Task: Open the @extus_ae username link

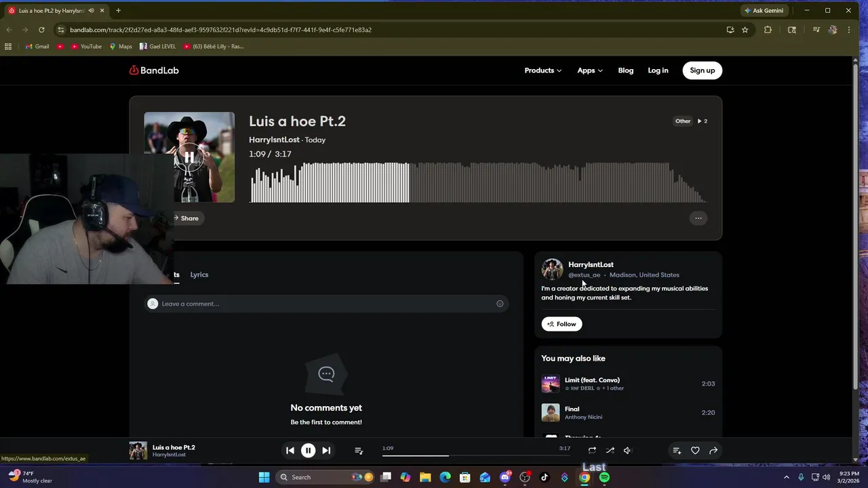Action: pyautogui.click(x=585, y=275)
